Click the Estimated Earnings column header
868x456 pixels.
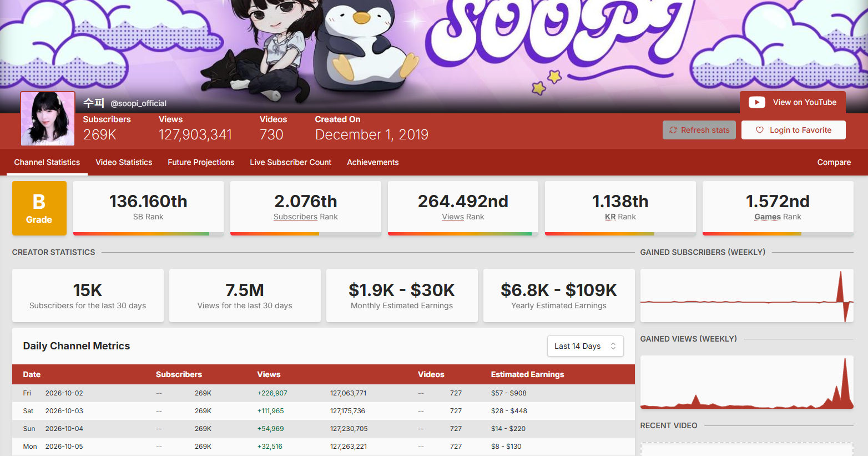click(x=527, y=374)
